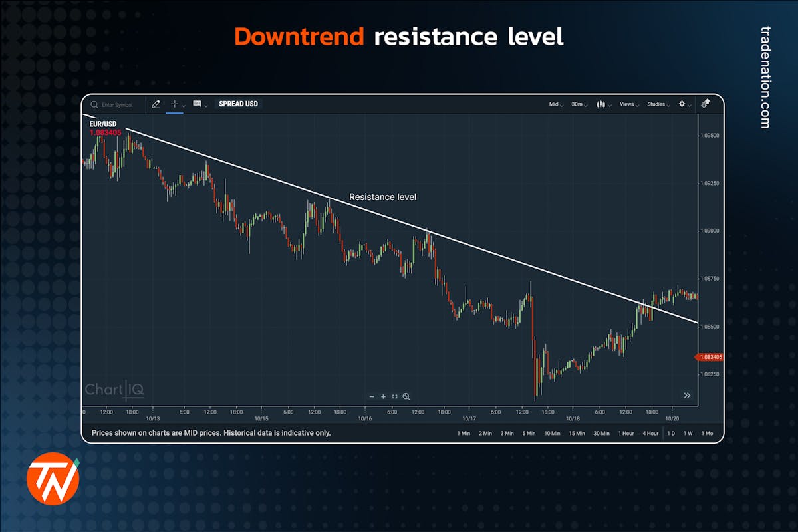
Task: Select the 1 Hour interval tab
Action: coord(626,433)
